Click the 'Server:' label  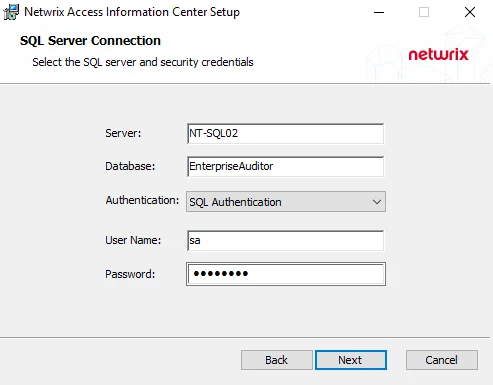pyautogui.click(x=123, y=133)
